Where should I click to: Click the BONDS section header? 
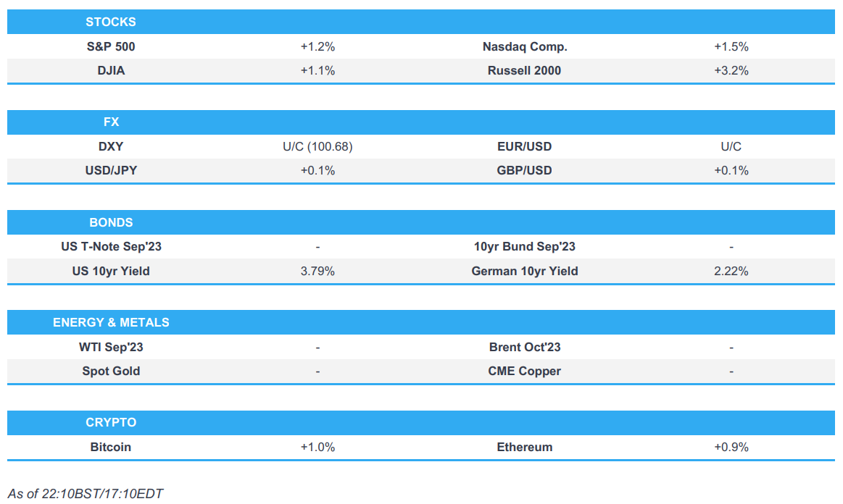click(x=111, y=222)
